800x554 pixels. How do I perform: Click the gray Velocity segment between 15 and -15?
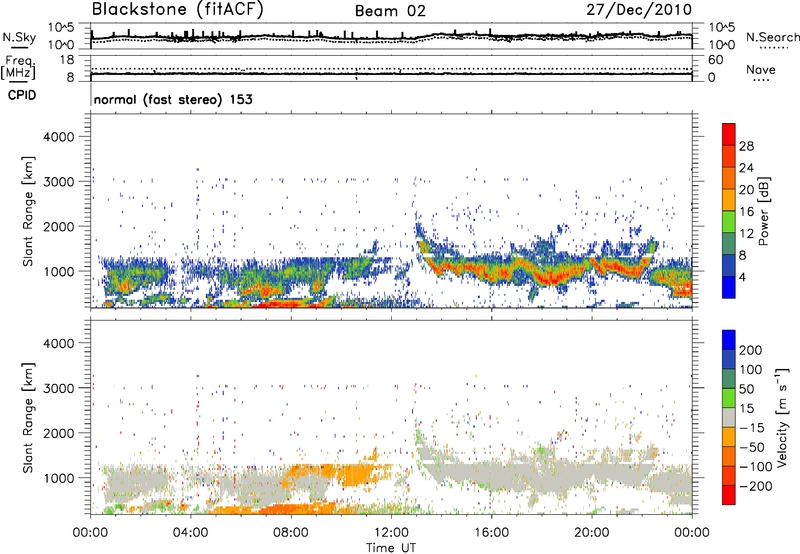729,418
